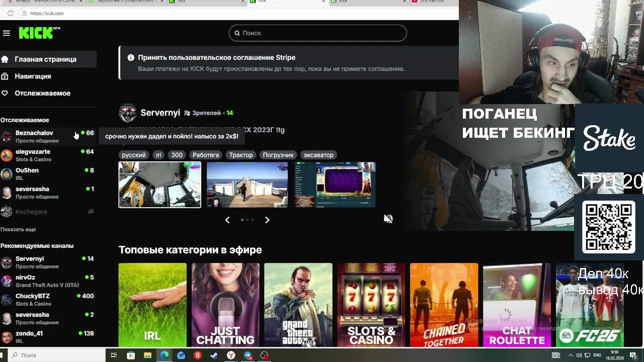Open the Slots & Casino category
The width and height of the screenshot is (644, 362).
(371, 305)
